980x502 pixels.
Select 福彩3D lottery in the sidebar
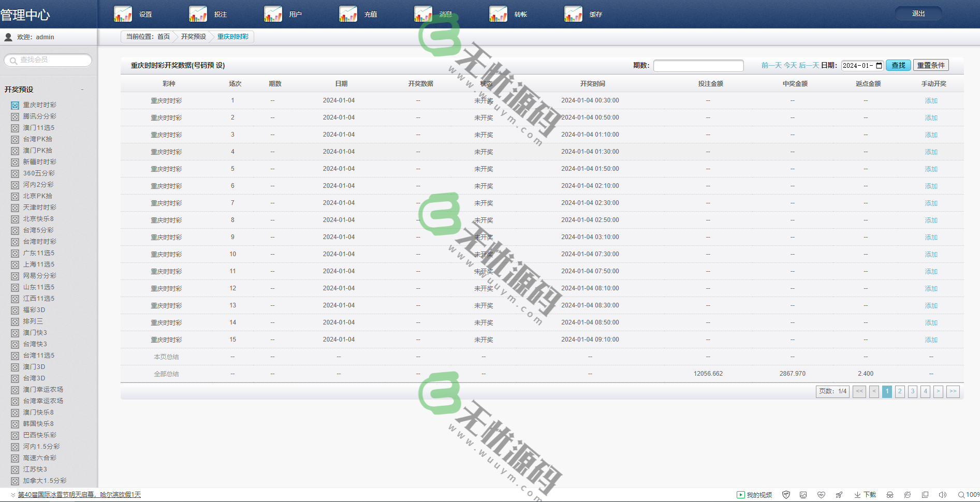pos(34,310)
